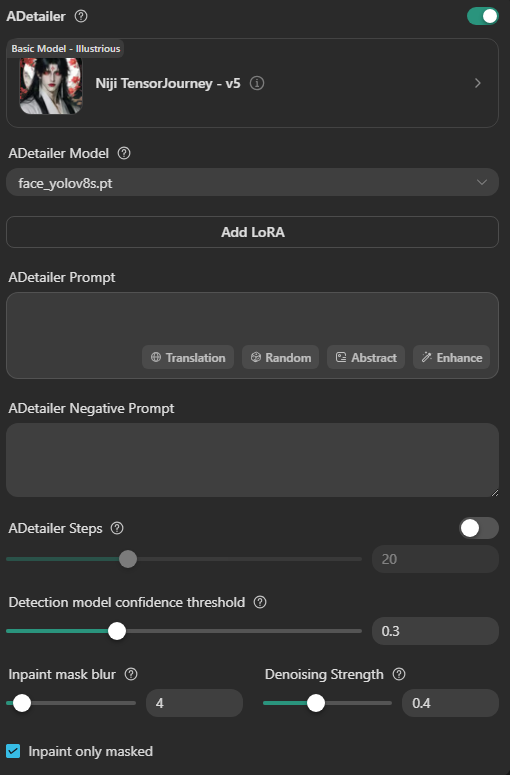The width and height of the screenshot is (510, 775).
Task: Select the Niji TensorJourney model thumbnail
Action: pos(51,86)
